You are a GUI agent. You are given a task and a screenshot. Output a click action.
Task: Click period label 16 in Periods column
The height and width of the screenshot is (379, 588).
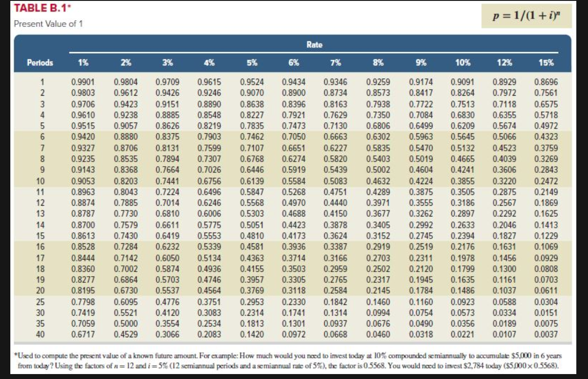point(40,246)
